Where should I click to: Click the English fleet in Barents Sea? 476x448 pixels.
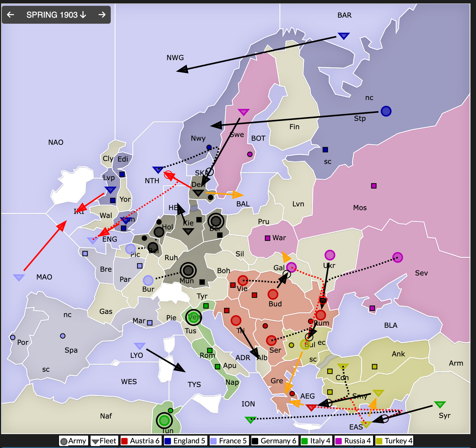click(x=344, y=36)
